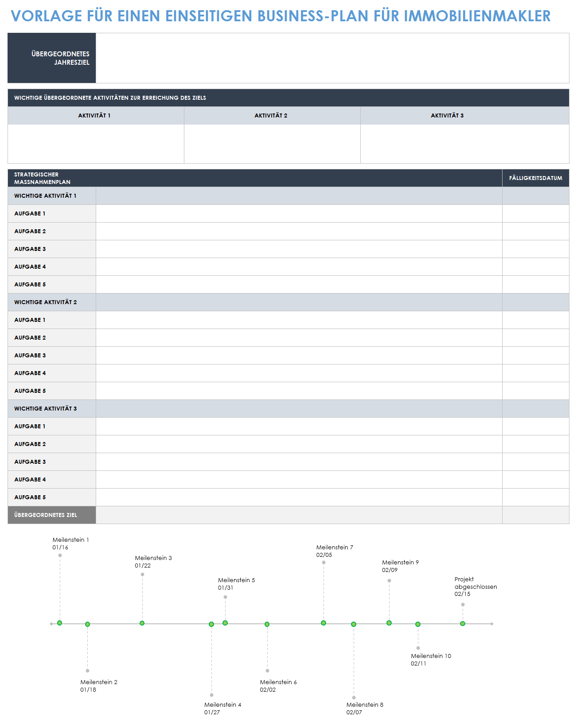Click the Wichtige Übergeordnete Aktivitäten section header
Image resolution: width=577 pixels, height=728 pixels.
(x=288, y=98)
